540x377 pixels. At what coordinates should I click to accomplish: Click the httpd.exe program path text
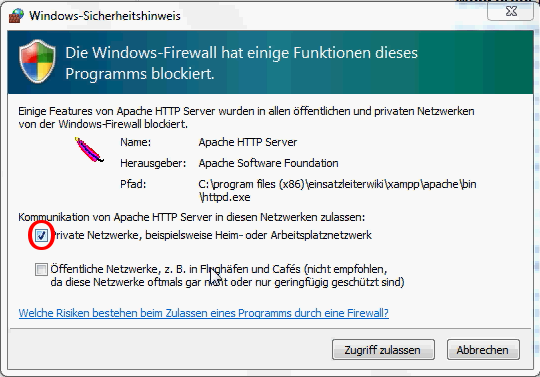[x=337, y=190]
